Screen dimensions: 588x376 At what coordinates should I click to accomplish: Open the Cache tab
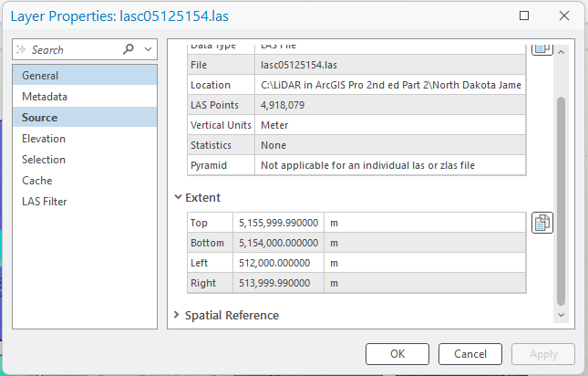(x=85, y=181)
